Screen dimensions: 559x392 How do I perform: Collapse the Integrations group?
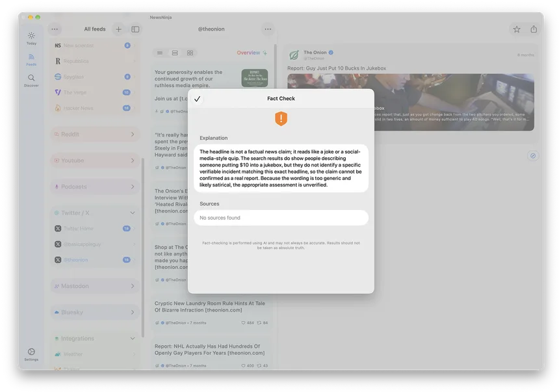(95, 339)
